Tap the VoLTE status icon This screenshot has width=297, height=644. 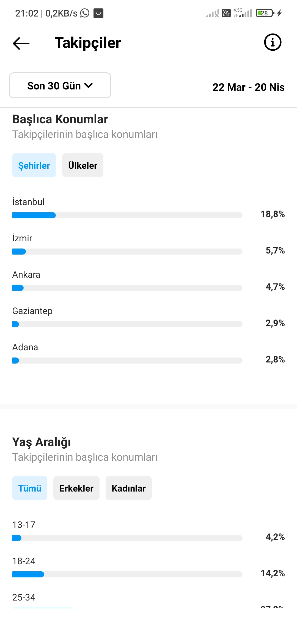pyautogui.click(x=226, y=13)
